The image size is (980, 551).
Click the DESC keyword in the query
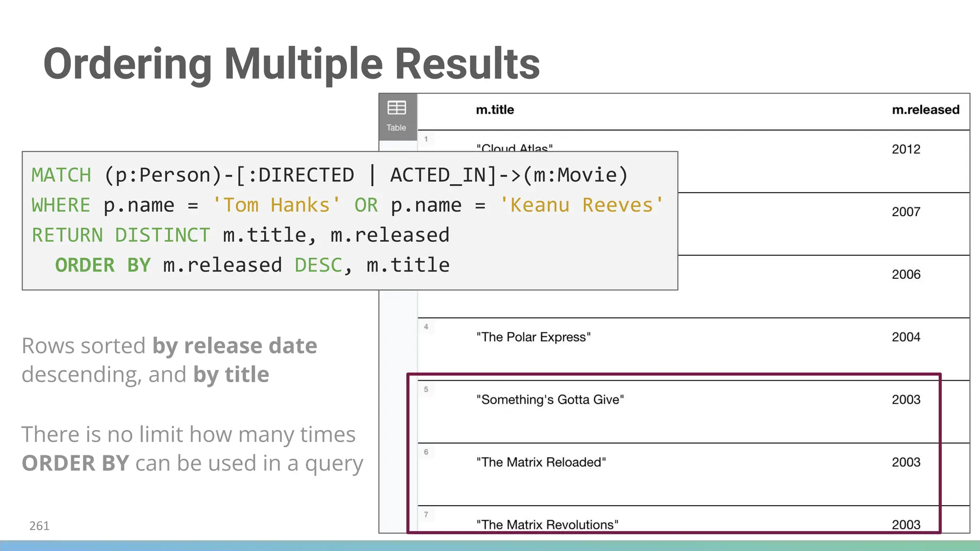pos(318,265)
